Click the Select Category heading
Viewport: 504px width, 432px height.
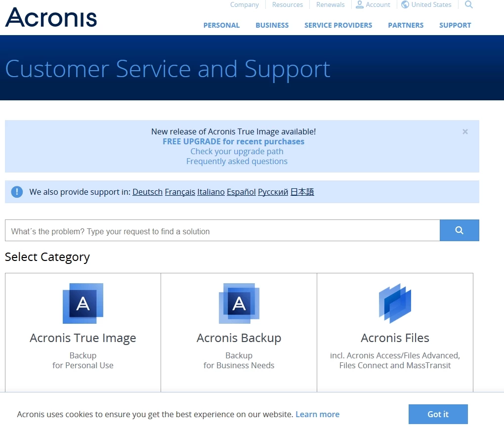click(x=47, y=257)
